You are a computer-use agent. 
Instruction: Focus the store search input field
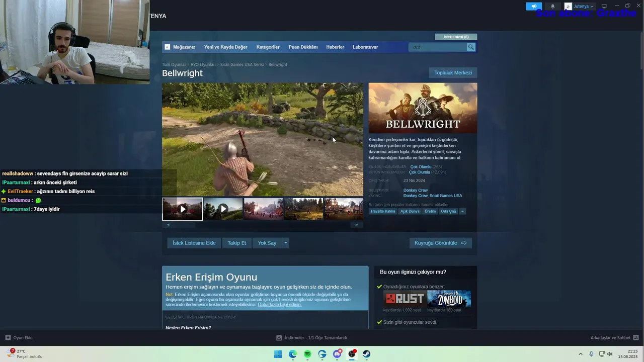[x=438, y=47]
